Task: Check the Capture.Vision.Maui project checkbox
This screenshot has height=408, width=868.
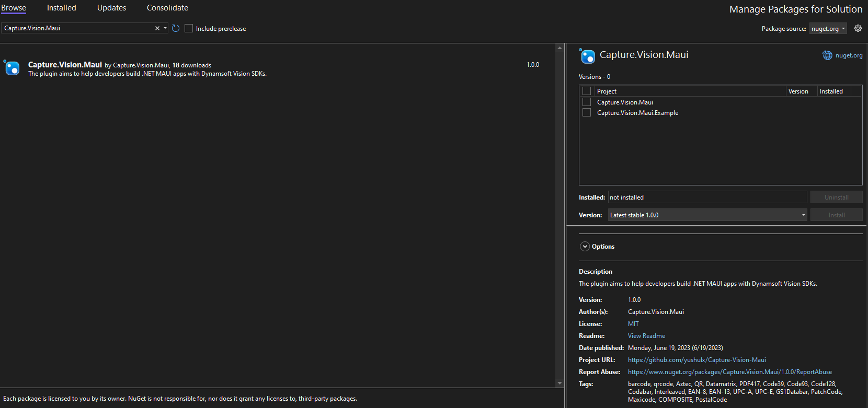Action: pos(587,102)
